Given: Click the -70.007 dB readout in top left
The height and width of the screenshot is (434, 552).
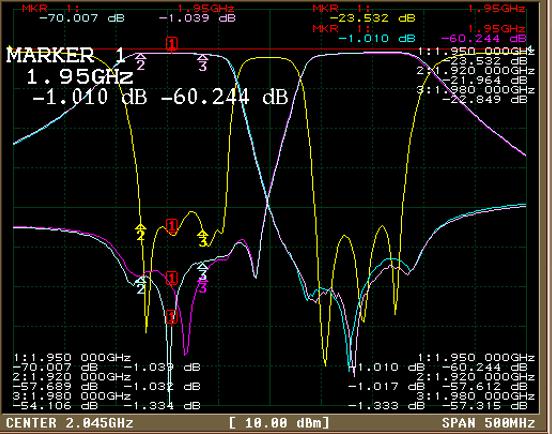Looking at the screenshot, I should pos(82,18).
